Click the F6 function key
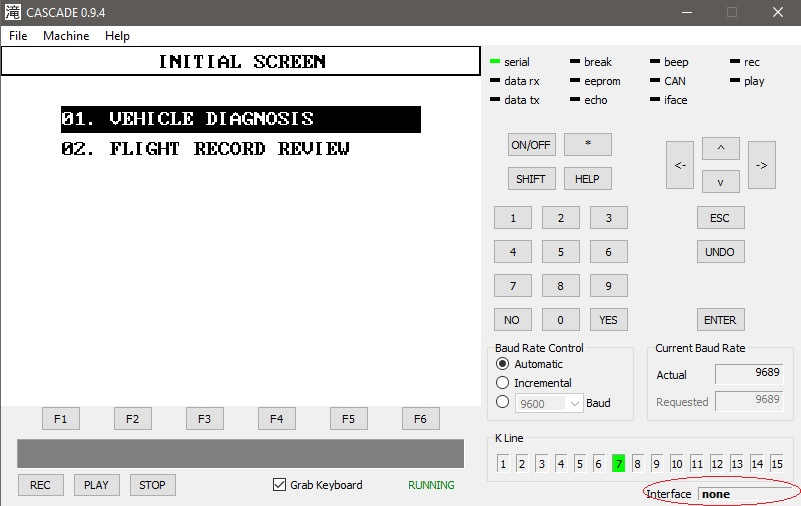 click(421, 419)
